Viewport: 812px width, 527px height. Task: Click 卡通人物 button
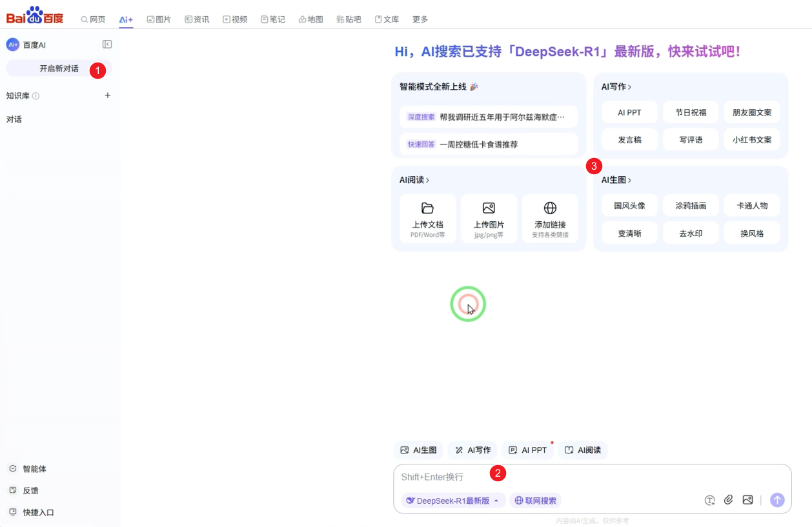(x=752, y=206)
